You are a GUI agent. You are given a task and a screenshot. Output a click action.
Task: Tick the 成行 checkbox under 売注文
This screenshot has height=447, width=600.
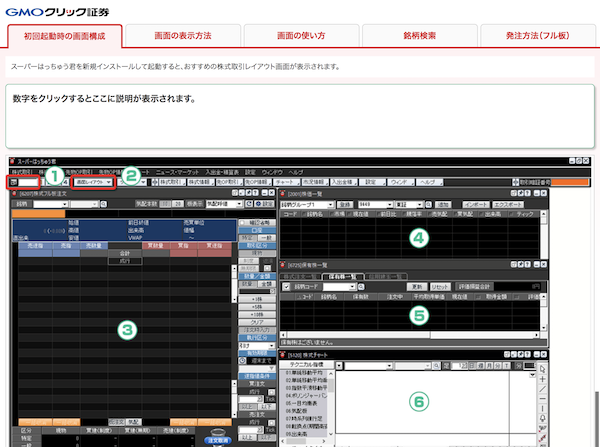click(271, 423)
